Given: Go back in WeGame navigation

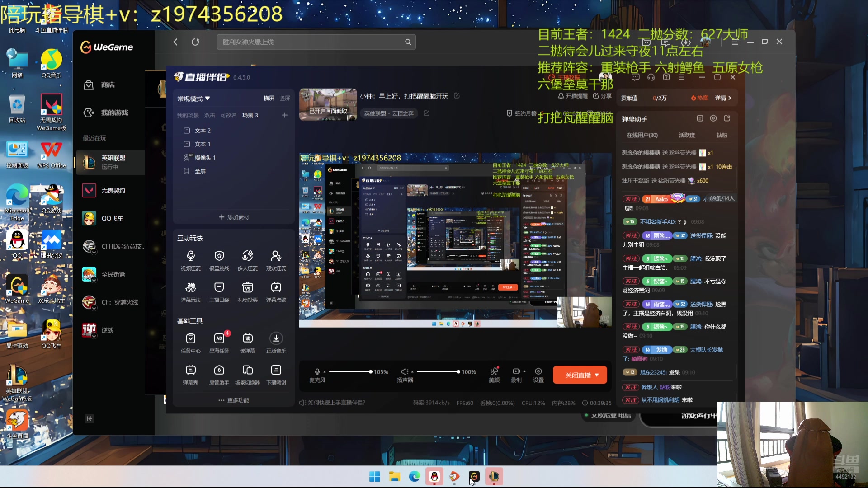Looking at the screenshot, I should click(175, 42).
